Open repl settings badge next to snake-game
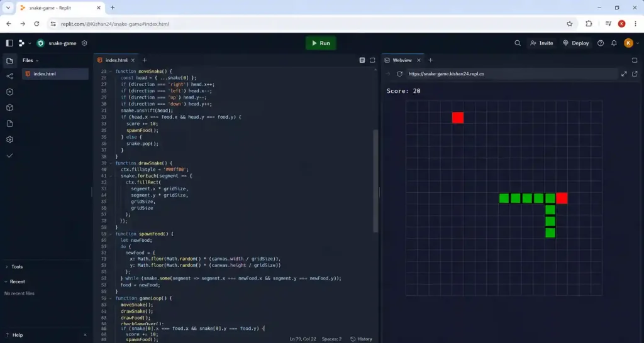 (x=84, y=43)
